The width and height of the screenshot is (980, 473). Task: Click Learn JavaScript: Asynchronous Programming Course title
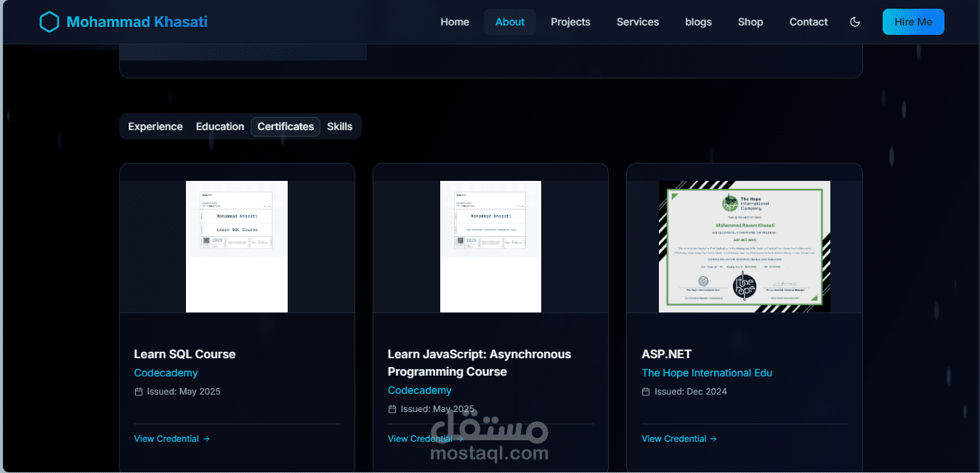coord(479,363)
